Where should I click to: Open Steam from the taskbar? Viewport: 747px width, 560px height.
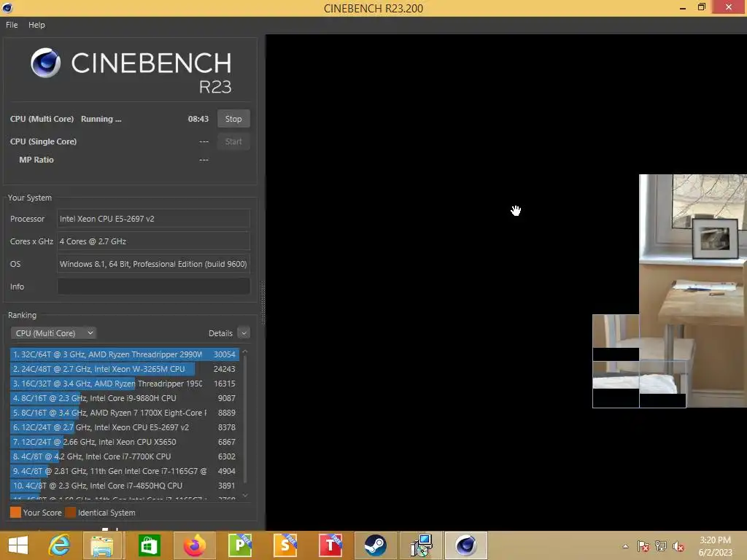pos(376,545)
